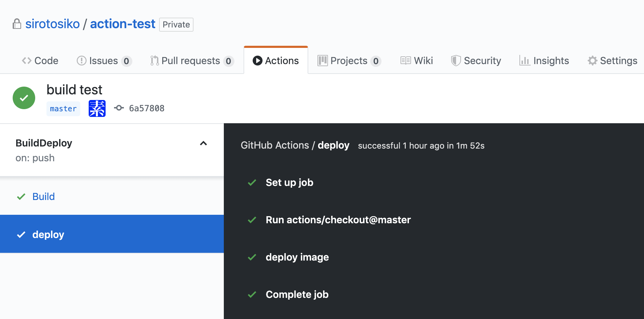Open commit 6a57808
This screenshot has width=644, height=319.
coord(147,108)
